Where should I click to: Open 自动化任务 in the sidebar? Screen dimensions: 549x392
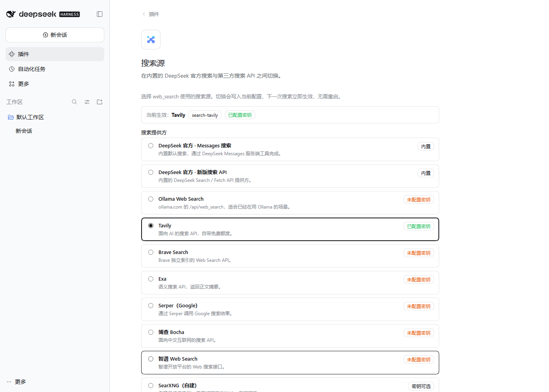tap(55, 69)
